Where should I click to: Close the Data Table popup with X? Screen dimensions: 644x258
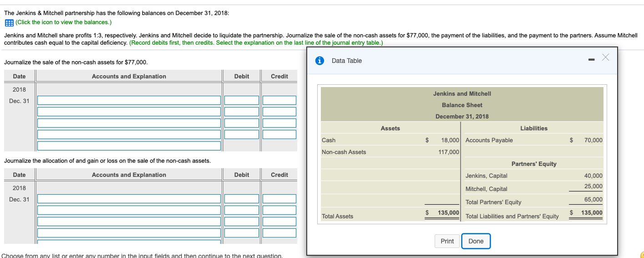point(605,57)
